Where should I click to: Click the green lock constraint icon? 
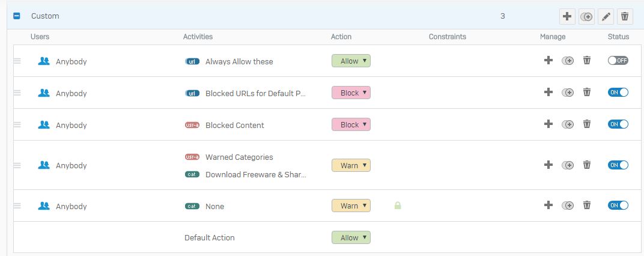398,205
